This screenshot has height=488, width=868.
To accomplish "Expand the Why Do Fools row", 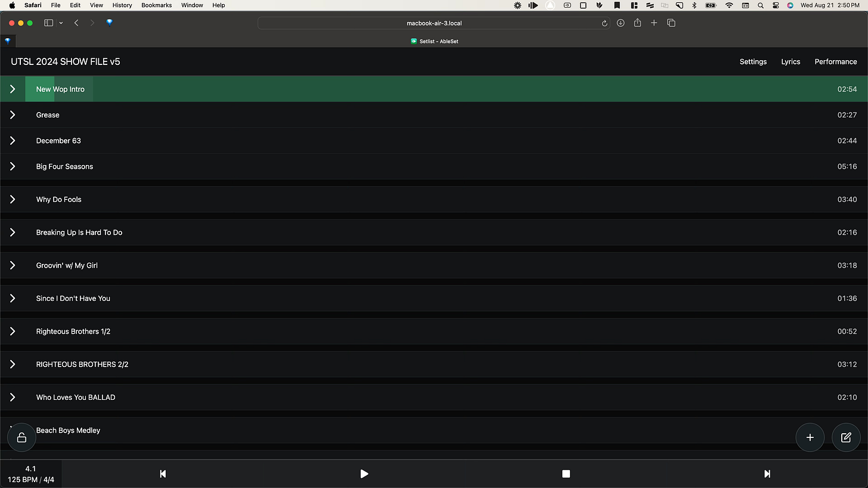I will coord(13,199).
